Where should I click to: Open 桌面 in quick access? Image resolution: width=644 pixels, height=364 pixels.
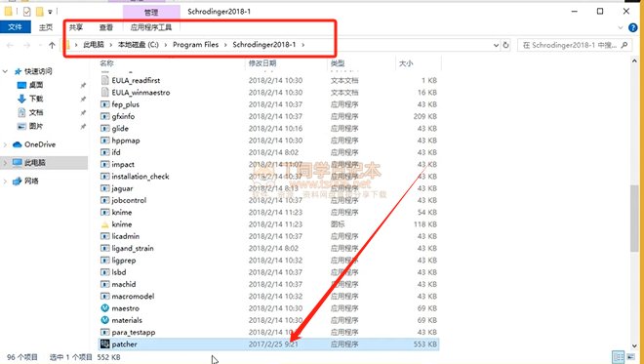tap(36, 85)
